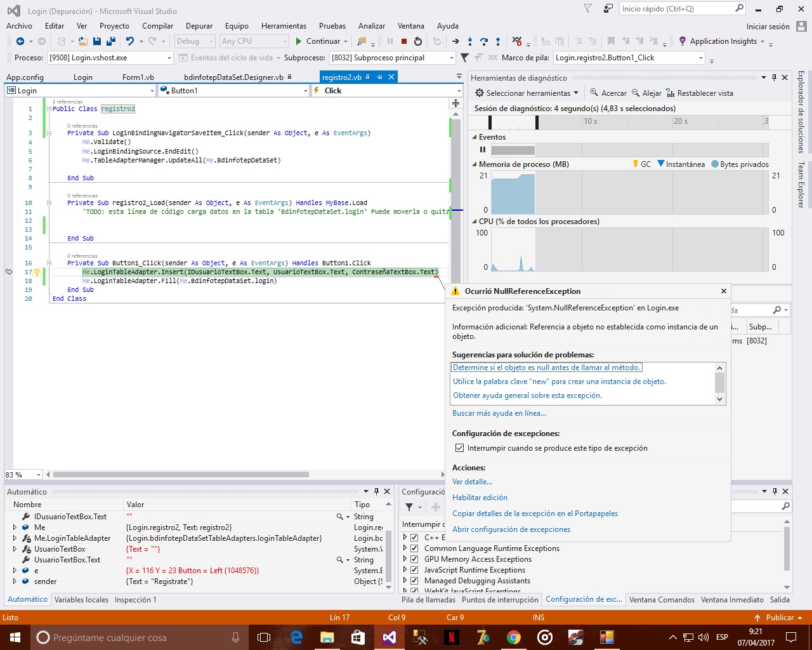Expand the Me variable row

[15, 527]
